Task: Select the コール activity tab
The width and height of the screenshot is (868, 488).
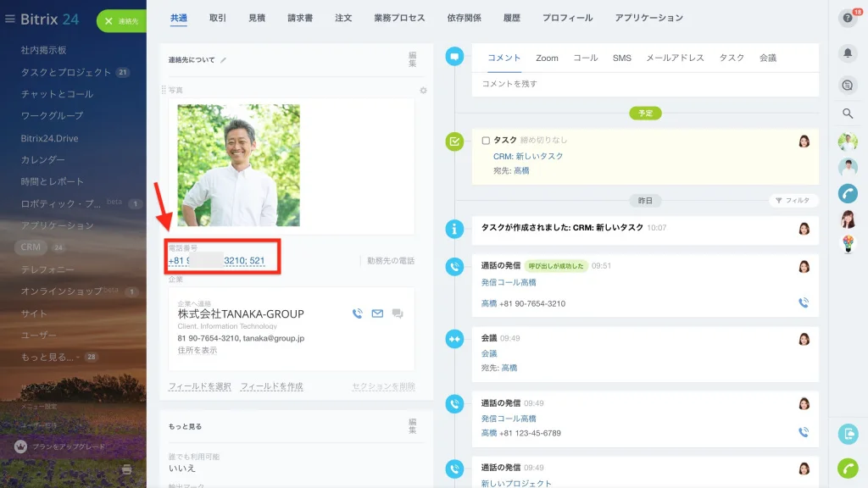Action: point(585,58)
